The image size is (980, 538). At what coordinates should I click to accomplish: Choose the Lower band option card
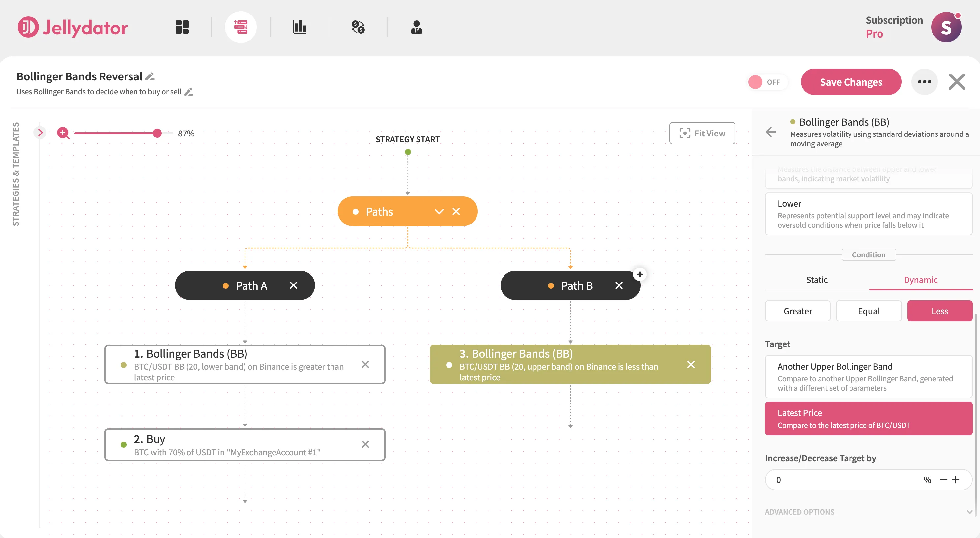[x=869, y=214]
